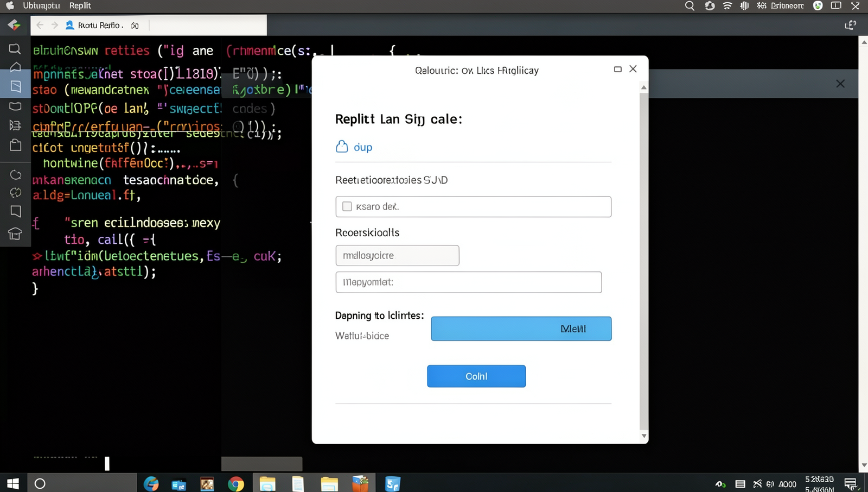Screen dimensions: 868x492
Task: Click the vertical bars audio icon in menu bar
Action: pos(744,5)
